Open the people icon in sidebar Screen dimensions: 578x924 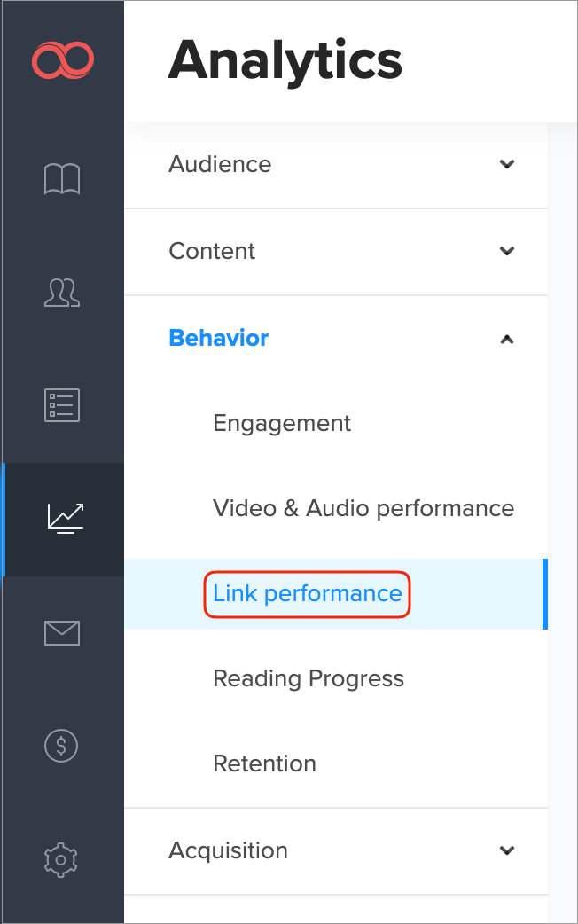pyautogui.click(x=62, y=292)
